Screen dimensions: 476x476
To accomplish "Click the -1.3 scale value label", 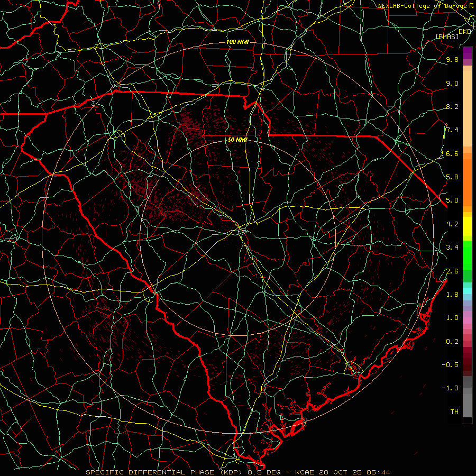I will (450, 388).
